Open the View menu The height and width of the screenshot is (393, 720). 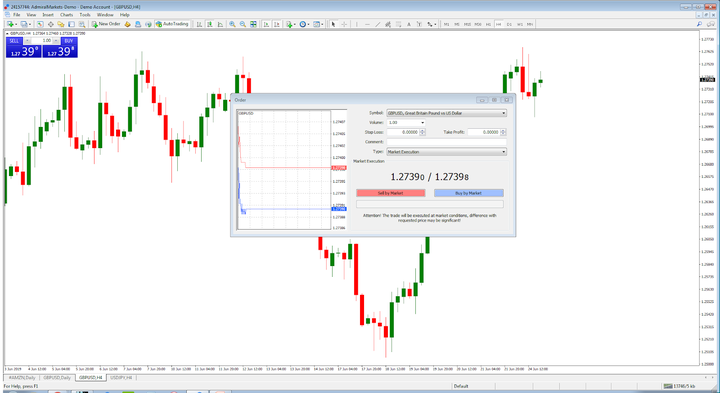pyautogui.click(x=31, y=15)
